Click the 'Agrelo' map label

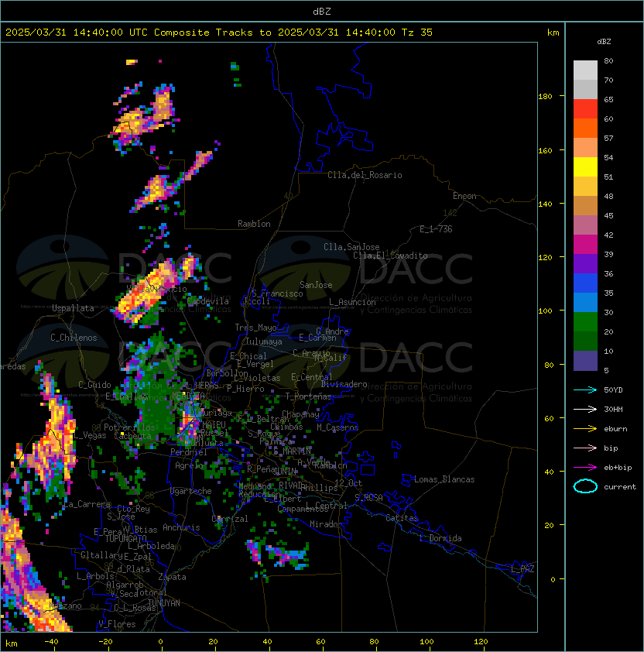189,465
